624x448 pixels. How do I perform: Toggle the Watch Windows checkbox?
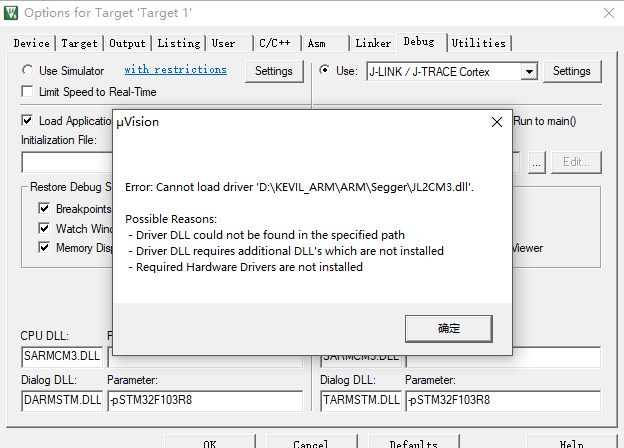[x=44, y=228]
